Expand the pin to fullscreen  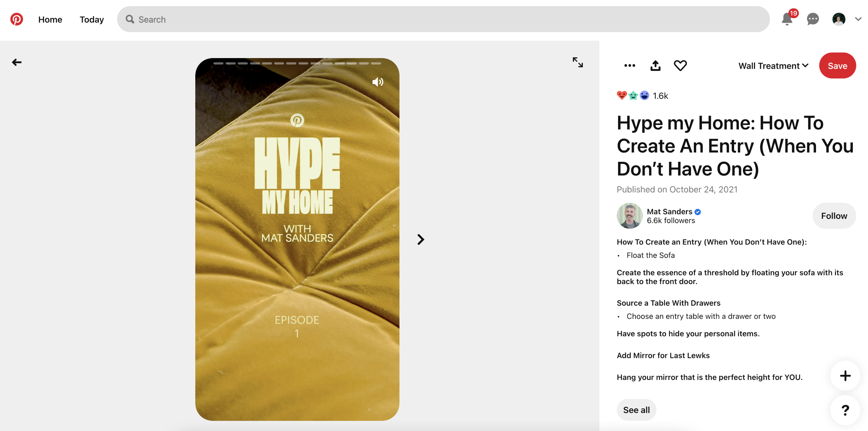pos(578,62)
